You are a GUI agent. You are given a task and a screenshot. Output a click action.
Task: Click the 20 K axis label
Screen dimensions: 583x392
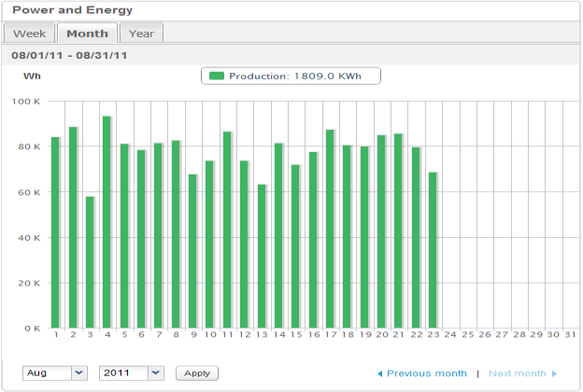point(29,283)
